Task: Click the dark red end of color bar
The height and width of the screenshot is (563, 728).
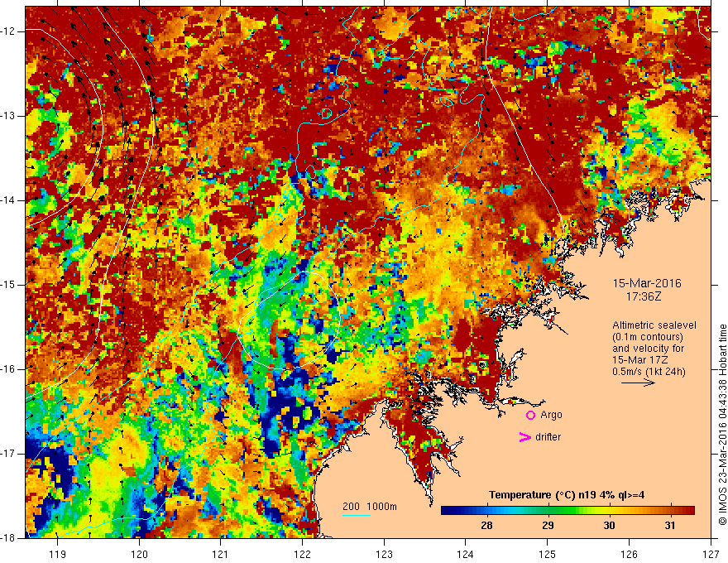Action: (x=689, y=510)
